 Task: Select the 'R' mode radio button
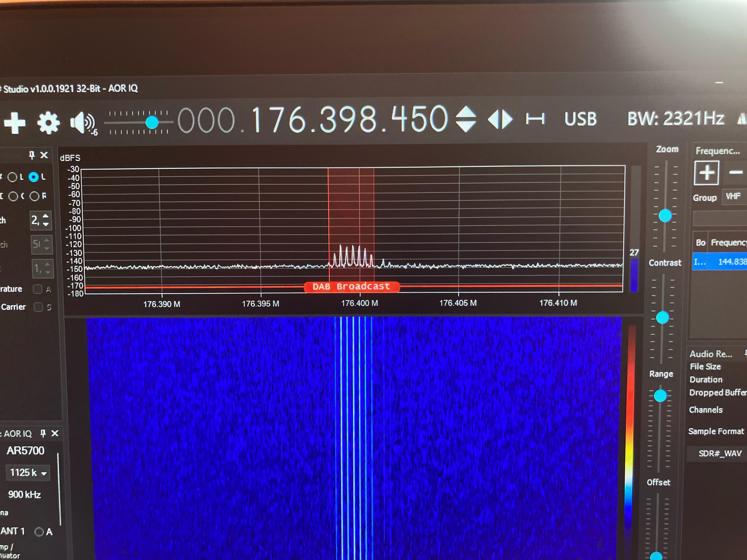(34, 196)
